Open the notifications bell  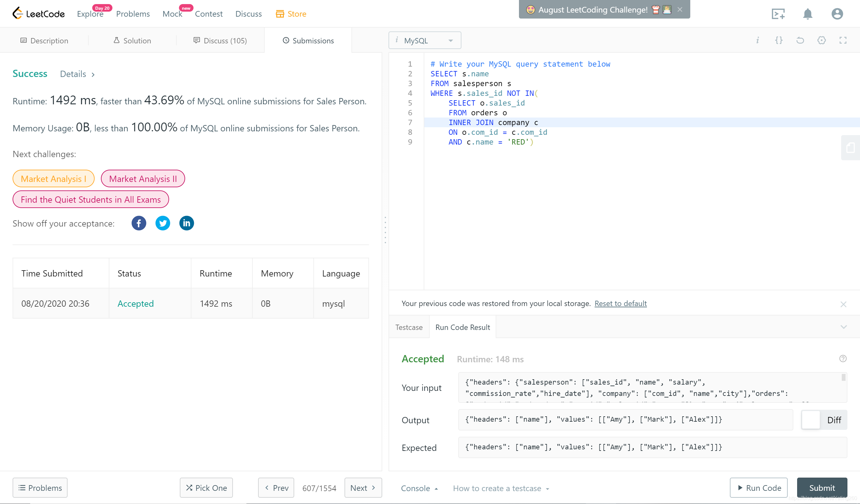pyautogui.click(x=807, y=14)
